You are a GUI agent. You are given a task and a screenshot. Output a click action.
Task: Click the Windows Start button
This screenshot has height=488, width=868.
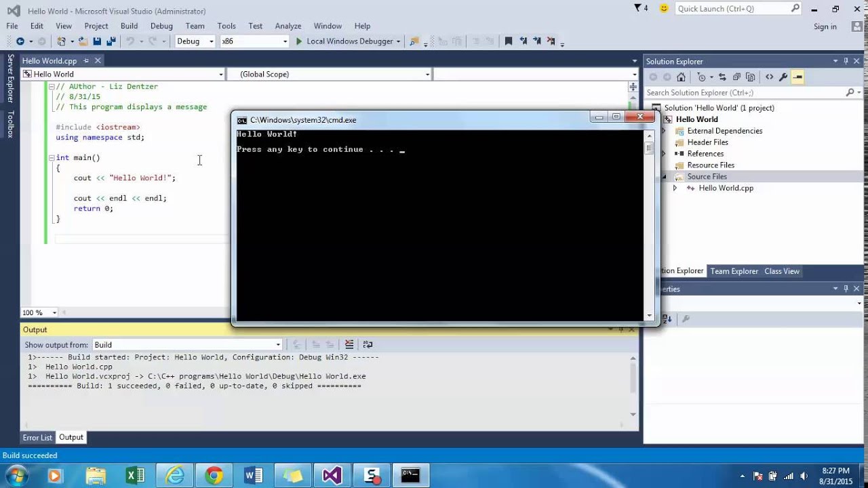point(16,475)
